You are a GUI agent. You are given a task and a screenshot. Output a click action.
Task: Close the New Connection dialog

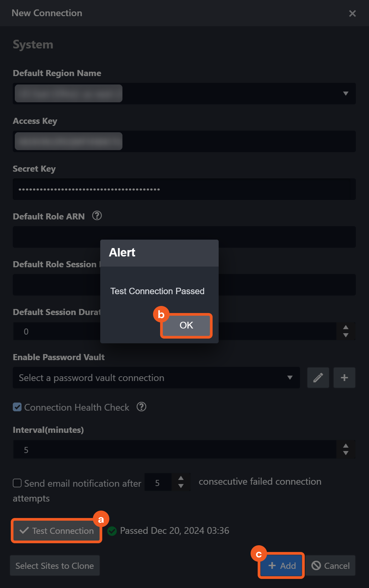[352, 13]
